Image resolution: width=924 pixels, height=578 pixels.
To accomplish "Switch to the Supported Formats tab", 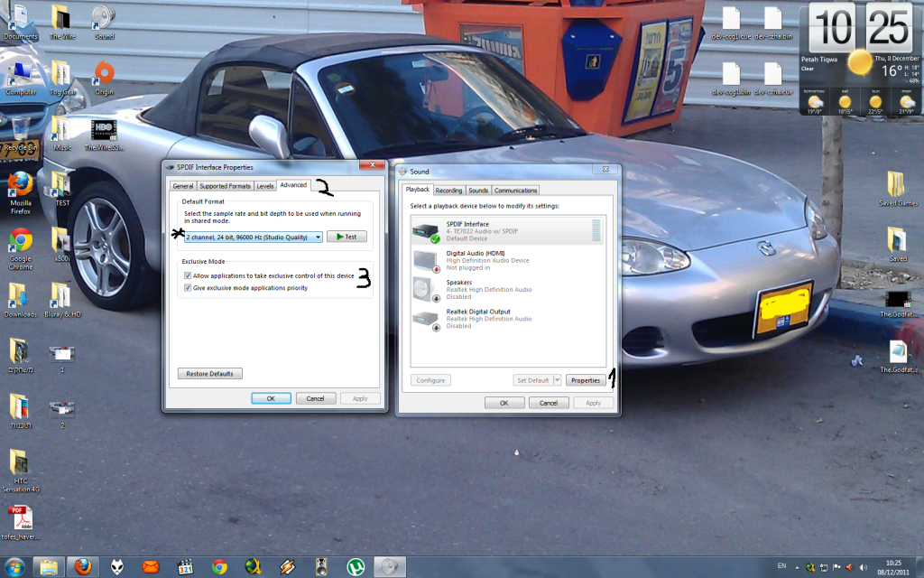I will point(225,186).
